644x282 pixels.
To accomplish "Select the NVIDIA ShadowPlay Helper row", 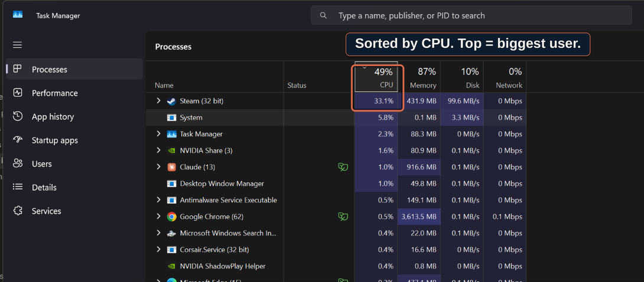I will click(x=336, y=266).
